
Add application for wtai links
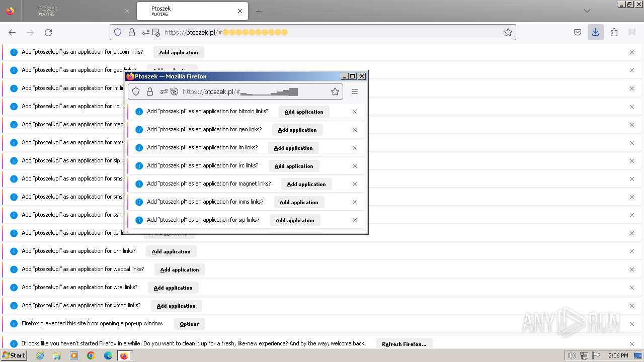click(x=173, y=288)
